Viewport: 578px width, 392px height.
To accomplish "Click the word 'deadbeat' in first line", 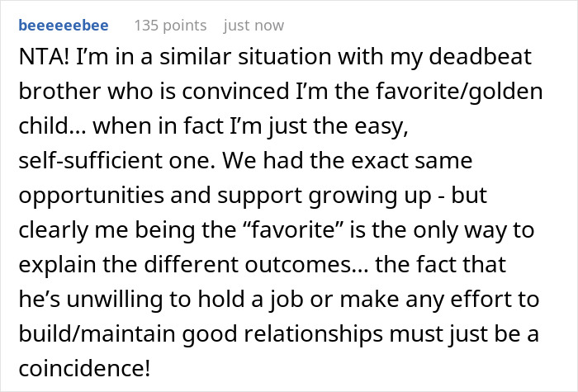I will point(480,57).
